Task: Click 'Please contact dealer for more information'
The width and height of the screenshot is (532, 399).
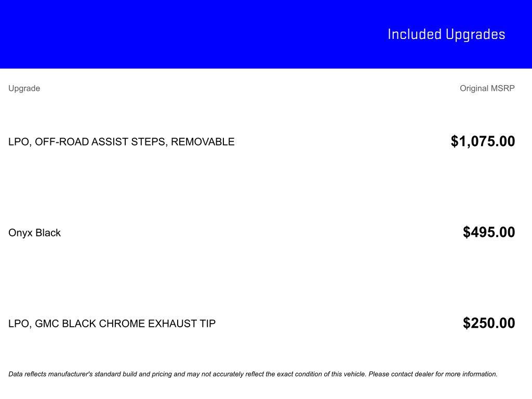Action: [433, 374]
